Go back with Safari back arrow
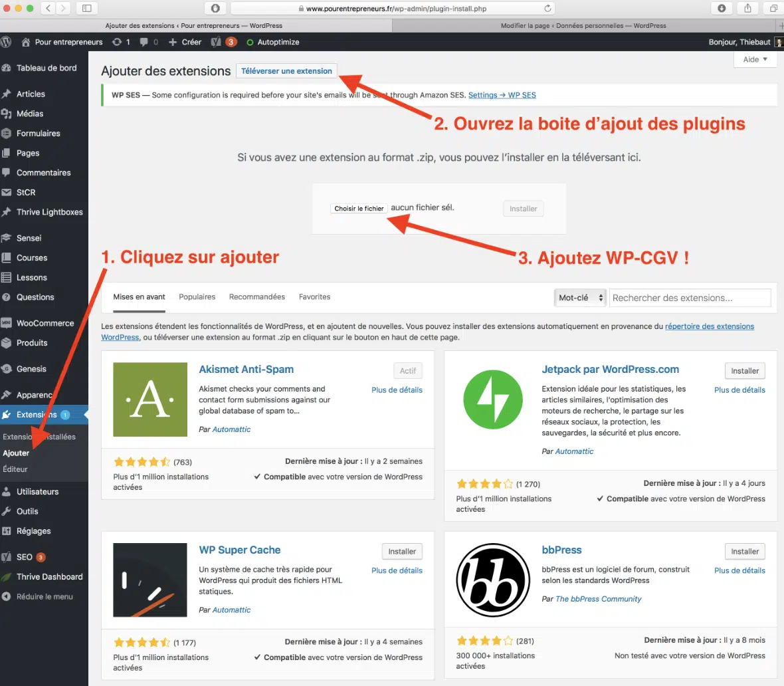The image size is (784, 686). pyautogui.click(x=48, y=8)
